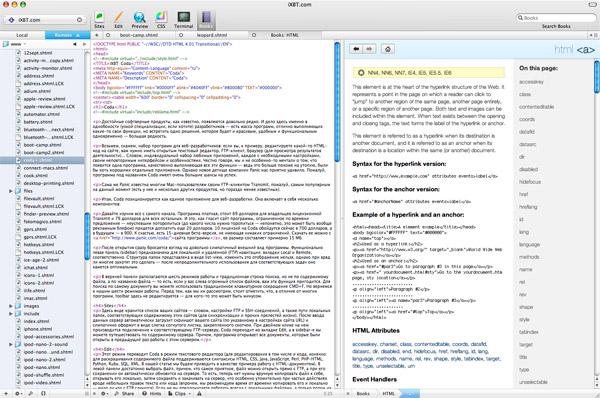Navigate sidebar path back arrow
The image size is (600, 398).
click(75, 44)
